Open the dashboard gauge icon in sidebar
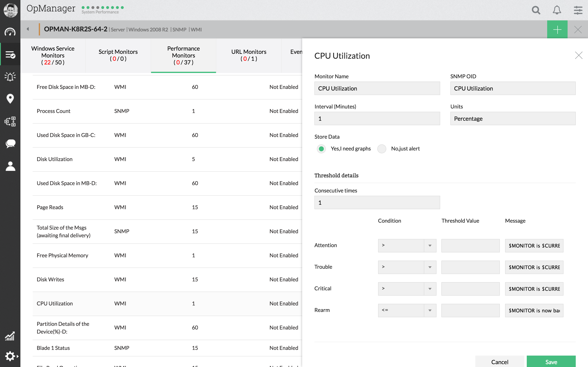Screen dimensions: 588x367 [x=10, y=32]
